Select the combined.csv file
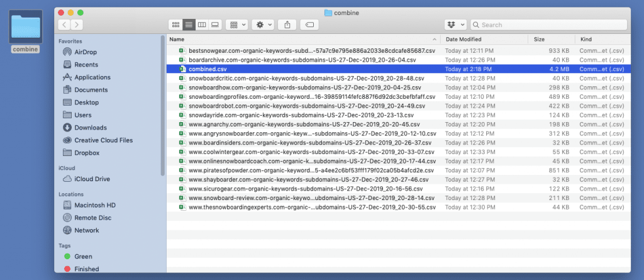The height and width of the screenshot is (280, 644). pyautogui.click(x=398, y=69)
